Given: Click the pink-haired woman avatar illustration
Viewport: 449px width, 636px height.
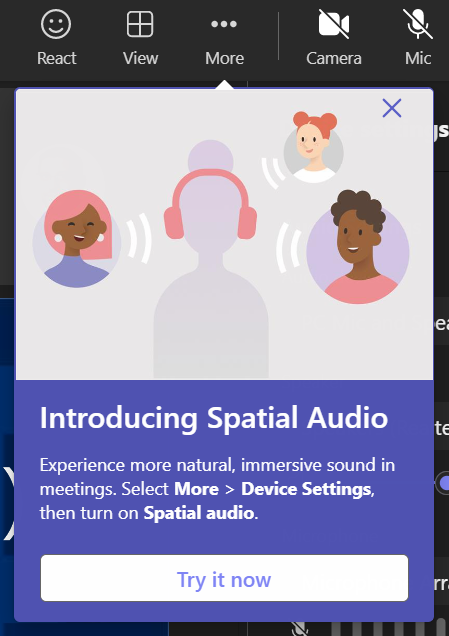Looking at the screenshot, I should click(x=77, y=239).
